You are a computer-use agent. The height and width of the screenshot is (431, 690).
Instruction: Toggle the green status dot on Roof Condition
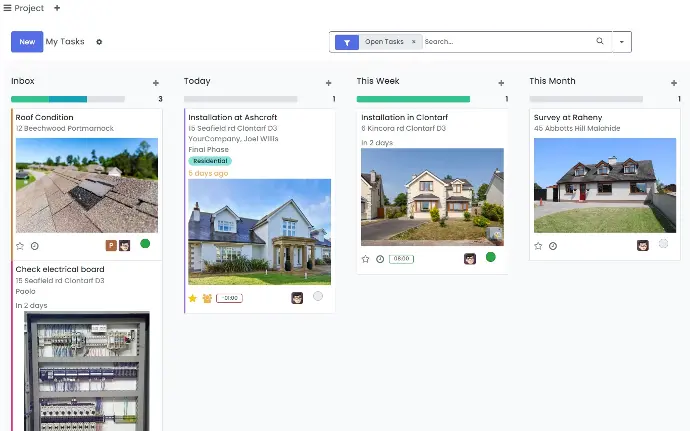tap(145, 243)
